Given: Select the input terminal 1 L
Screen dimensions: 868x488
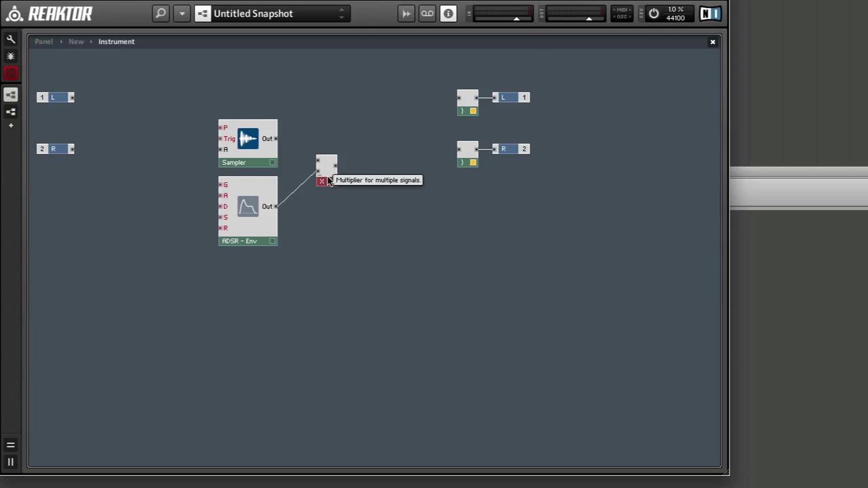Looking at the screenshot, I should [55, 97].
